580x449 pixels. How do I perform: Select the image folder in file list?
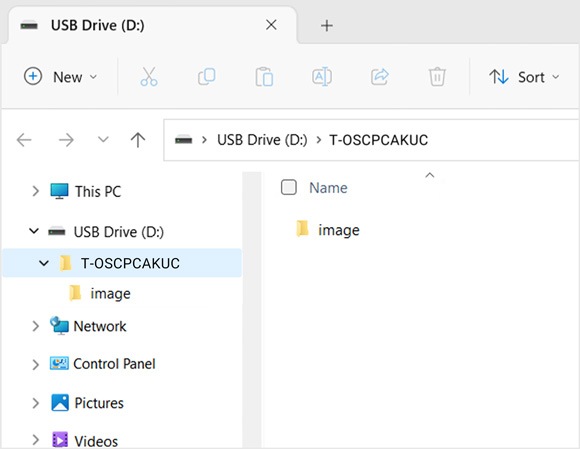click(328, 230)
